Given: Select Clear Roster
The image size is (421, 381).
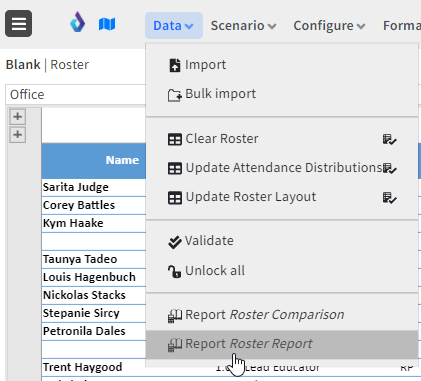Looking at the screenshot, I should point(282,139).
